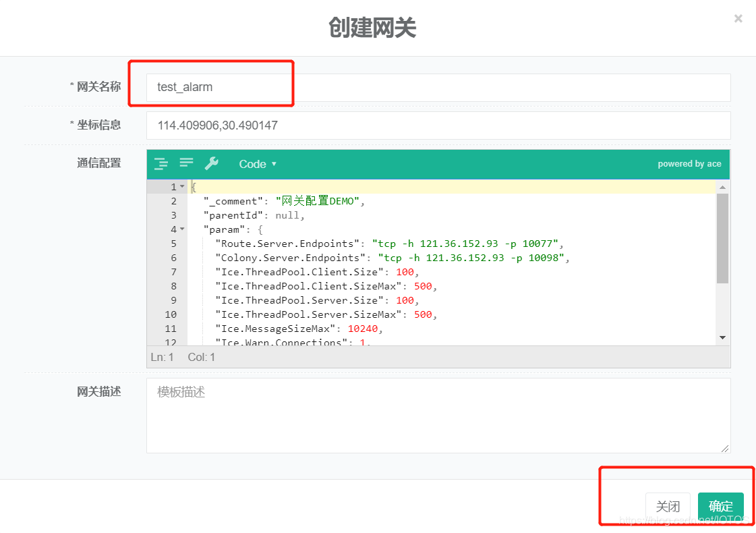
Task: Click the 坐标信息 input field with the coordinates
Action: point(438,125)
